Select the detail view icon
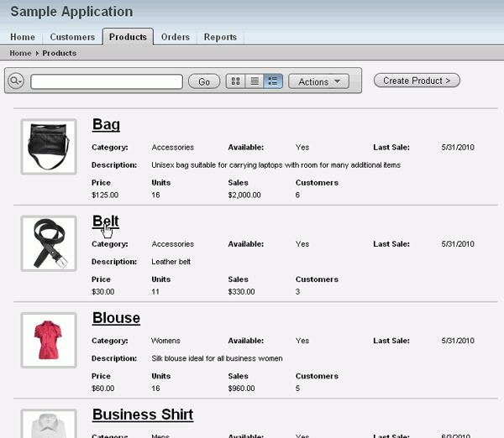This screenshot has height=438, width=504. pos(273,81)
